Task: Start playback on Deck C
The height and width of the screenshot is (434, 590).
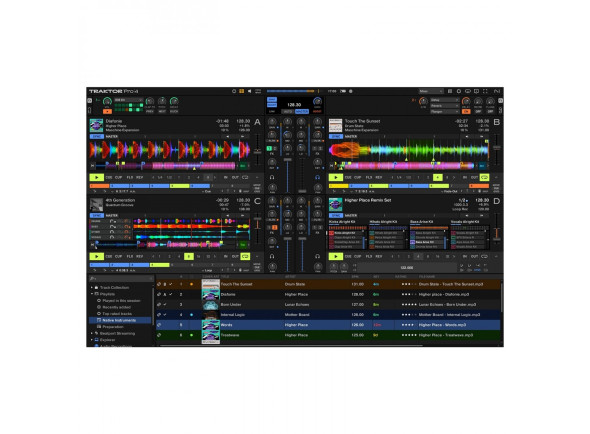Action: pos(97,256)
